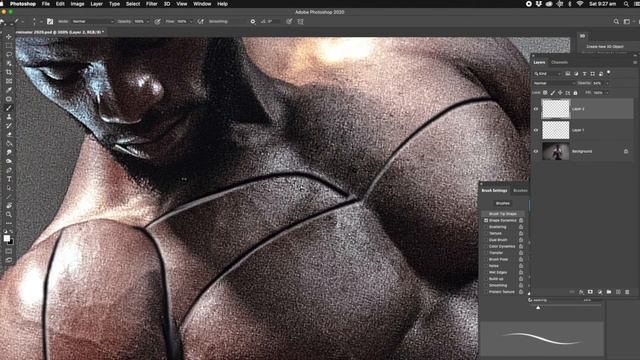Screen dimensions: 640x360
Task: Open symmetry paint options icon
Action: coord(300,21)
